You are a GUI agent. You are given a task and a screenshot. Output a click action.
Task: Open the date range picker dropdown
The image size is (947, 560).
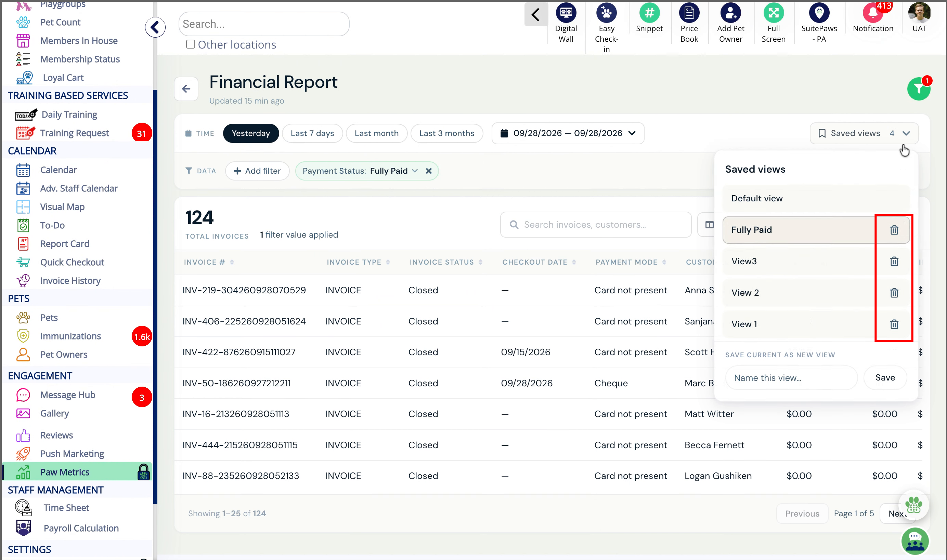point(568,133)
